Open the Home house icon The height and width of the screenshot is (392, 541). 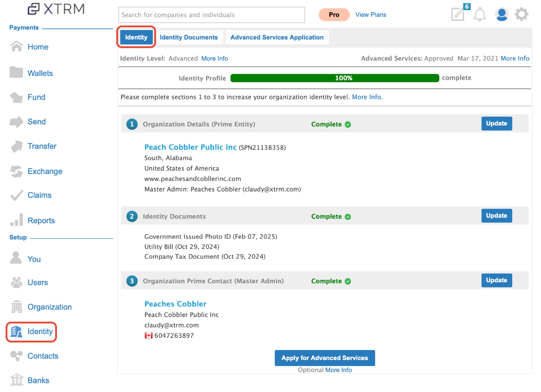17,46
